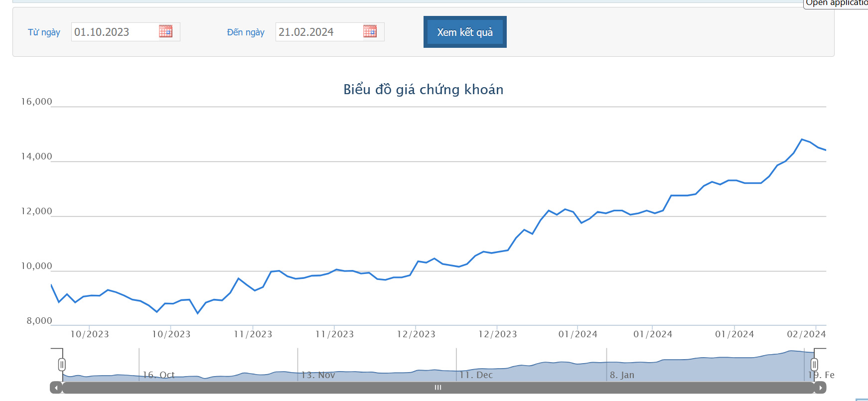Focus the end date field showing 21.02.2024
Viewport: 868px width, 401px height.
click(319, 32)
